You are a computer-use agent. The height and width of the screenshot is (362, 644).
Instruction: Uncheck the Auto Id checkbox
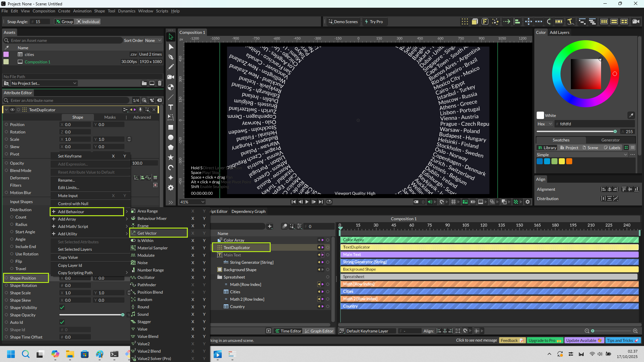pyautogui.click(x=62, y=322)
